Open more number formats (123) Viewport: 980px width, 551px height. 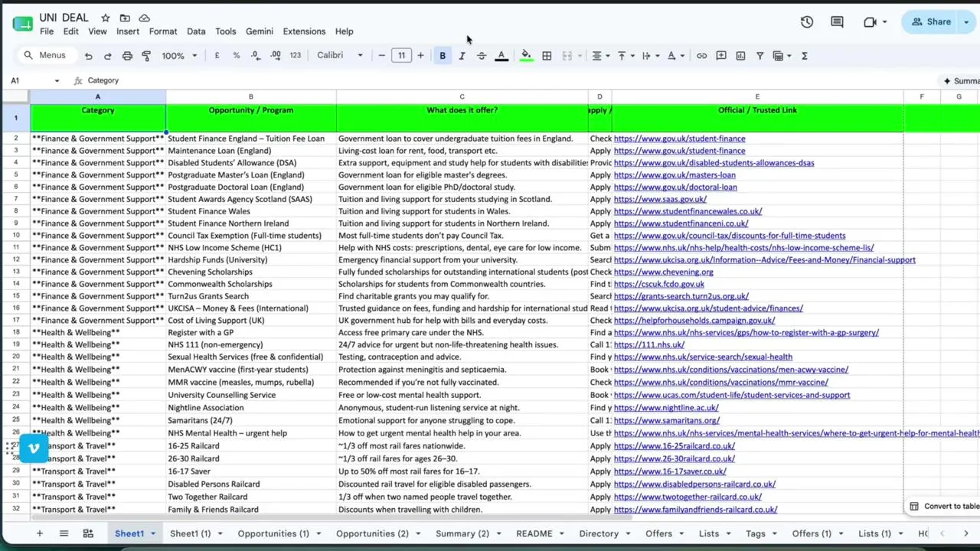pyautogui.click(x=295, y=56)
